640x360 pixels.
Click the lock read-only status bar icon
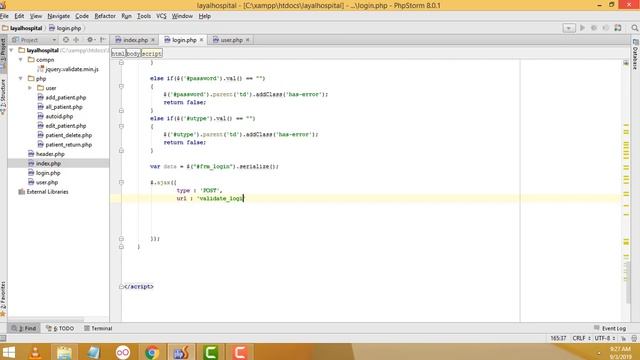[624, 338]
